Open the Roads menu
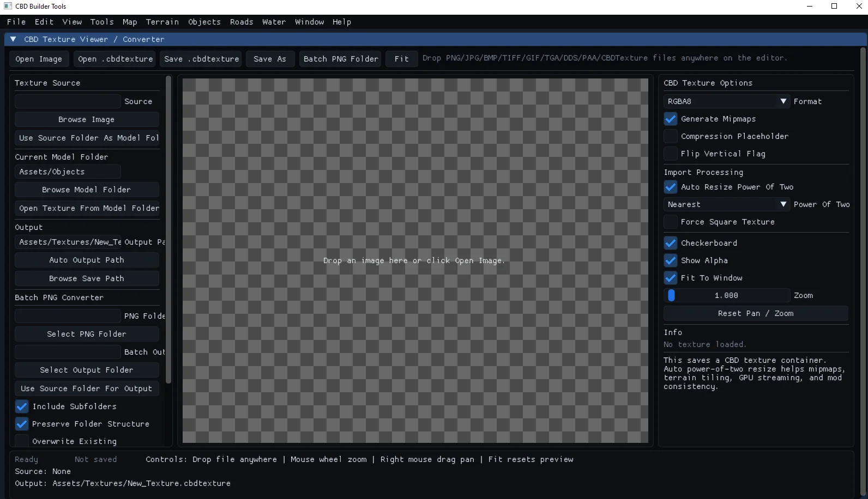Viewport: 868px width, 499px height. tap(242, 22)
